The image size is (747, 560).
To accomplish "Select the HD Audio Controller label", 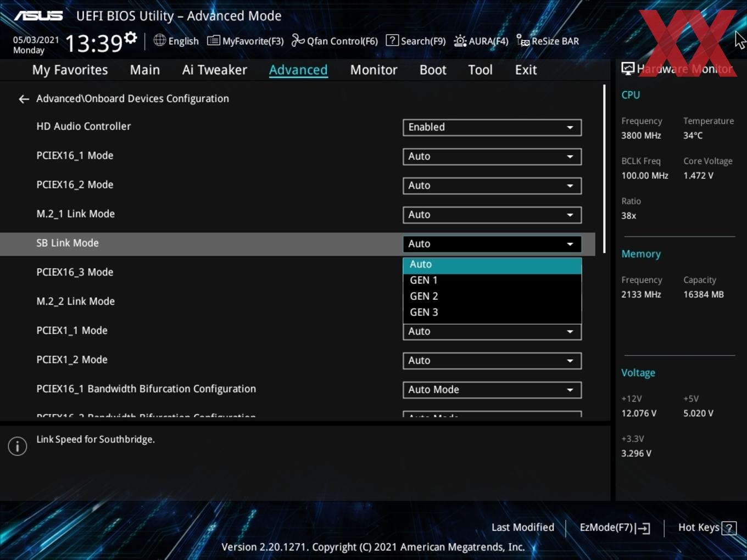I will (x=83, y=126).
